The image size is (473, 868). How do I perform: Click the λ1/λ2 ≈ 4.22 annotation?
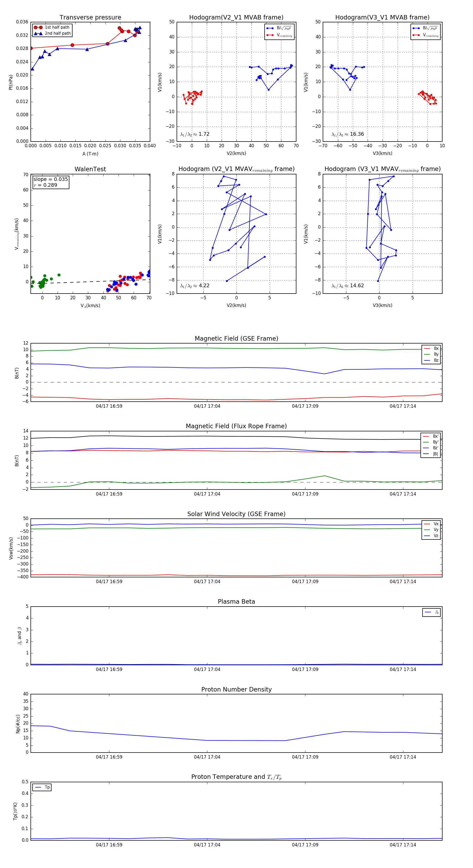pyautogui.click(x=194, y=286)
